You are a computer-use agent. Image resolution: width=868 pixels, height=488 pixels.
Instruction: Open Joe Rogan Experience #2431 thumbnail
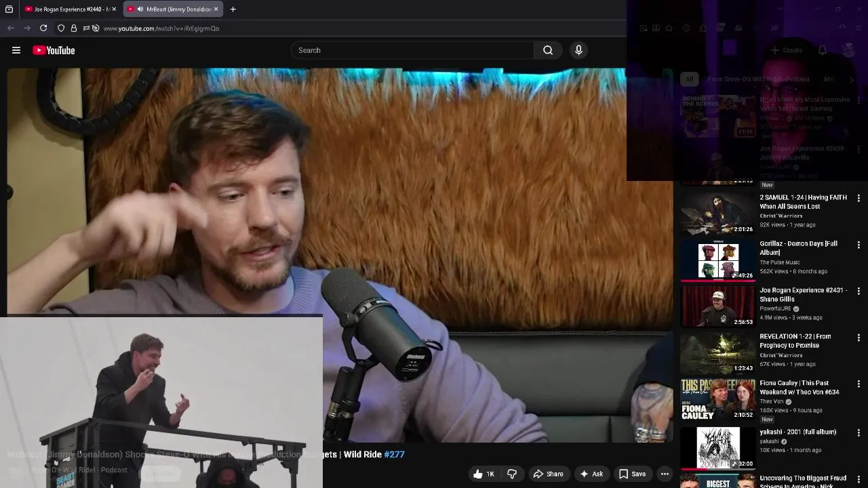717,306
